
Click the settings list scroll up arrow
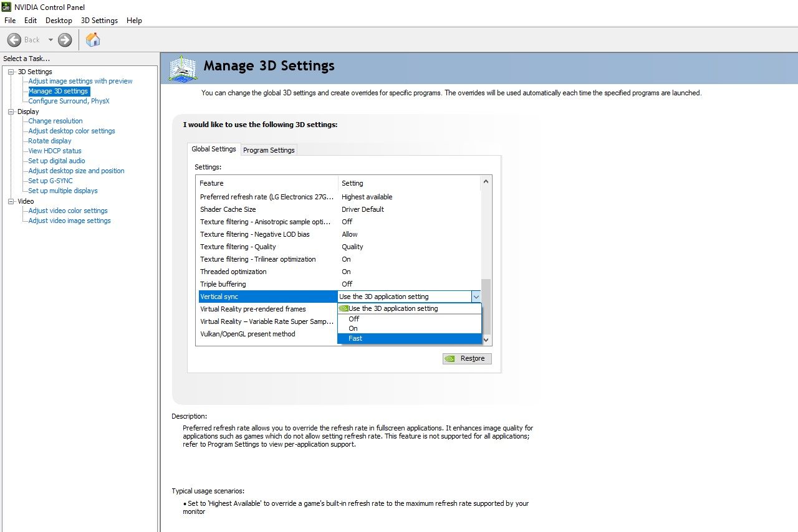(x=486, y=182)
